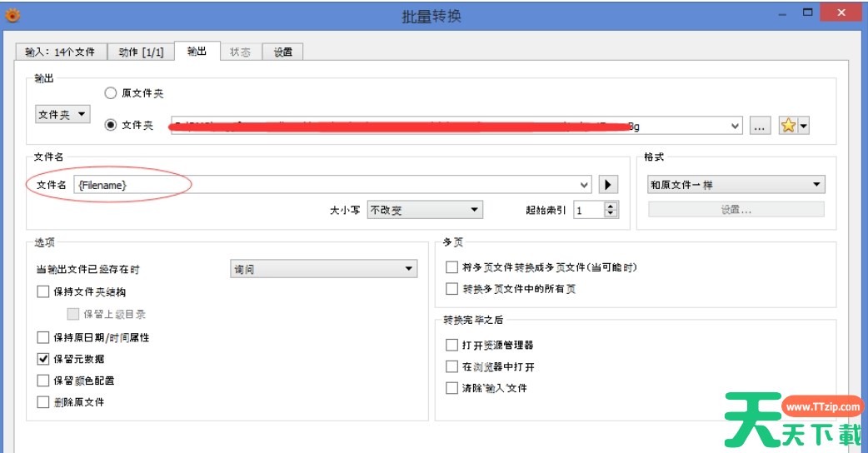Switch to the 动作 [1/1] tab
Viewport: 868px width, 453px height.
(x=141, y=52)
